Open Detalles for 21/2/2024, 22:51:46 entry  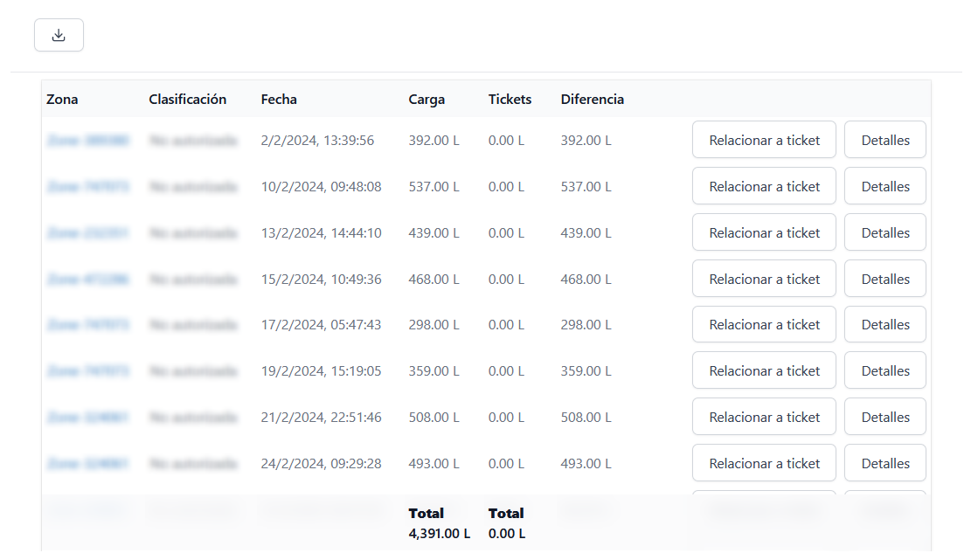pyautogui.click(x=884, y=417)
